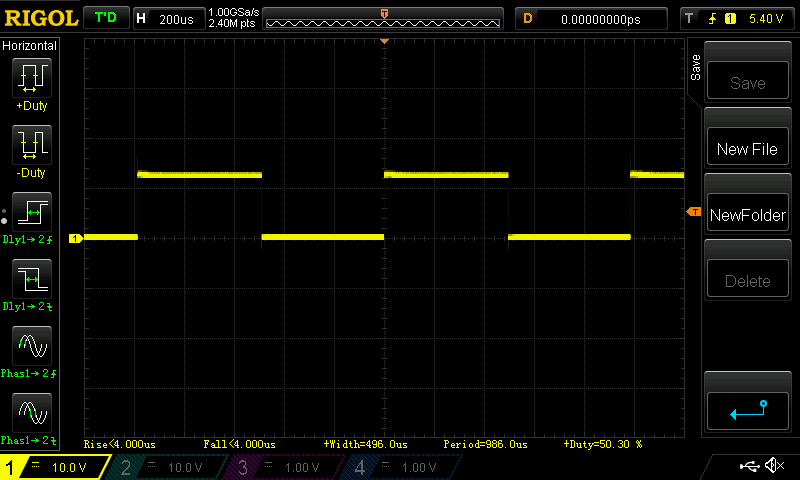The height and width of the screenshot is (480, 800).
Task: Click the +Width=496.0us measurement
Action: coord(365,444)
